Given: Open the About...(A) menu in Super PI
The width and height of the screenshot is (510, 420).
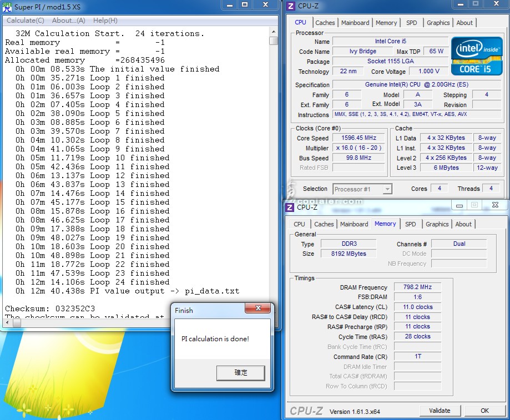Looking at the screenshot, I should 69,21.
